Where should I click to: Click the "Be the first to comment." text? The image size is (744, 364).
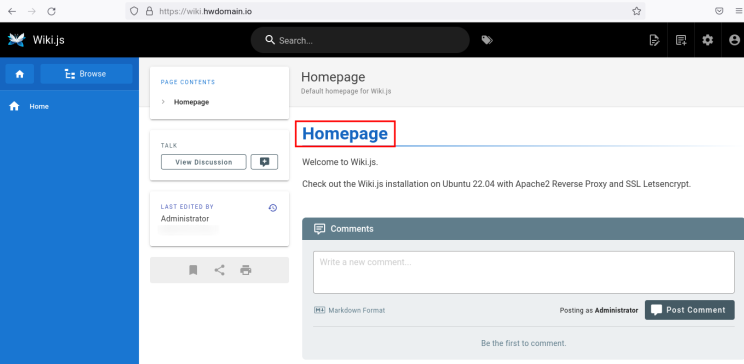click(x=523, y=343)
